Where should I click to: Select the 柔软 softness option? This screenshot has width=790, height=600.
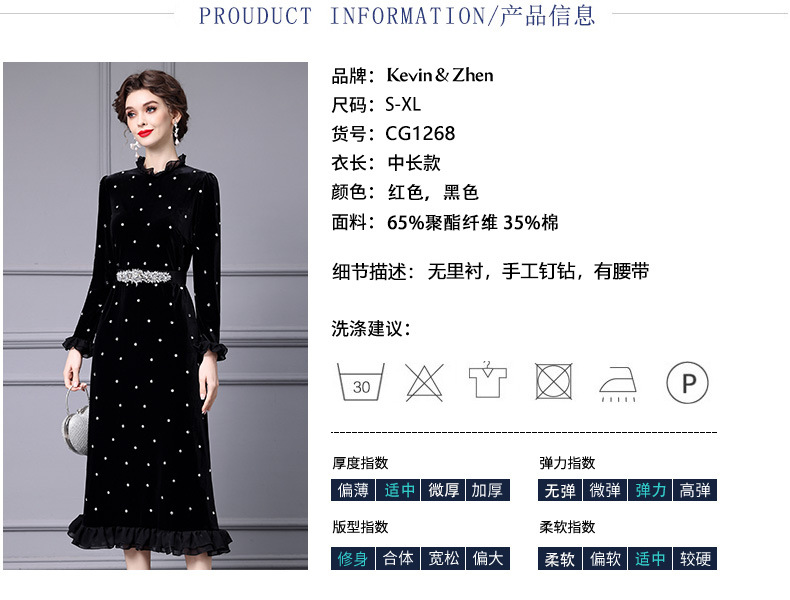tap(560, 558)
